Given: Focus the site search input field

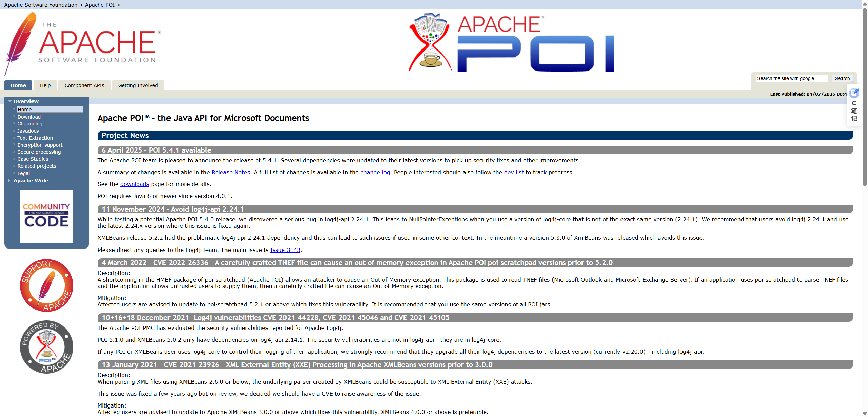Looking at the screenshot, I should tap(791, 78).
